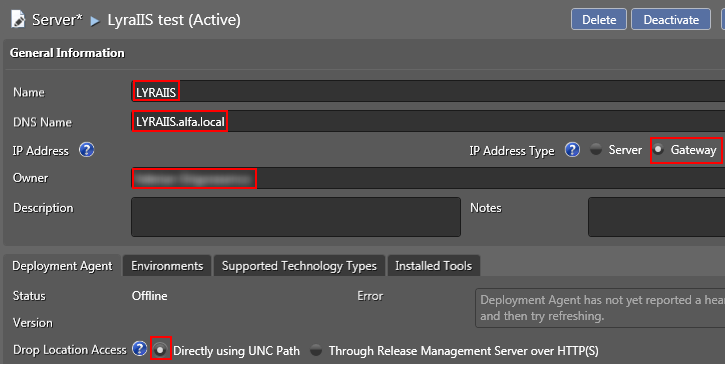Viewport: 725px width, 365px height.
Task: Click the Delete button
Action: click(x=599, y=19)
